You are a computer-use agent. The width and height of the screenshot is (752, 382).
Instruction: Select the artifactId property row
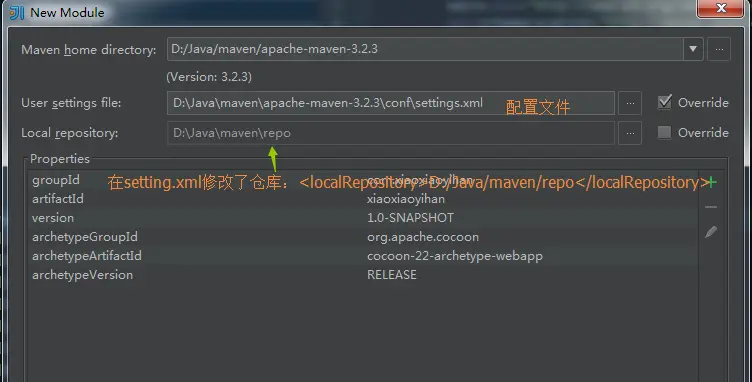click(x=363, y=199)
